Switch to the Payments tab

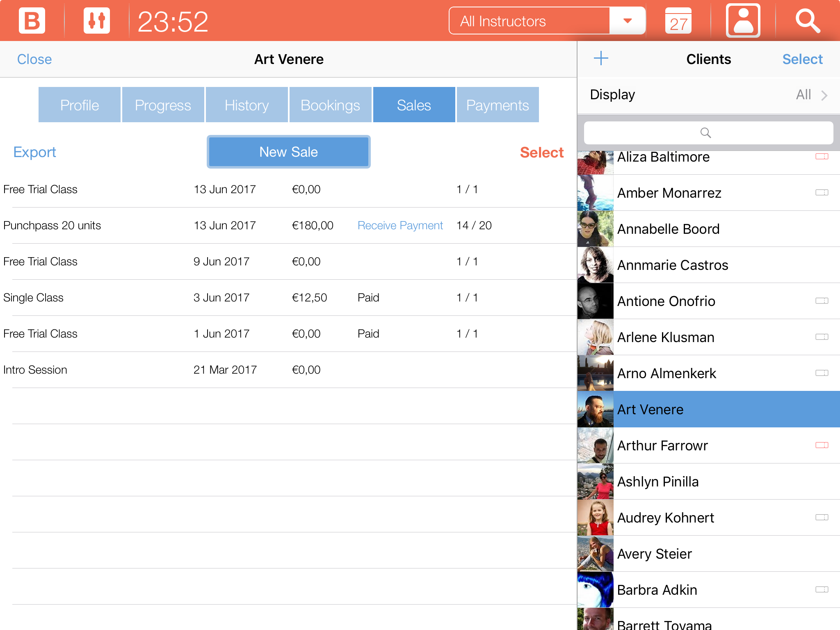coord(498,105)
